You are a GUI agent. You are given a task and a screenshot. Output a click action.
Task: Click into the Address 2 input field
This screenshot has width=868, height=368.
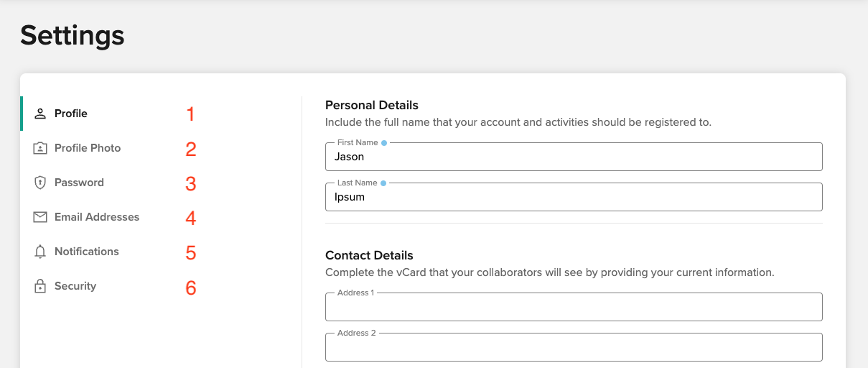(574, 347)
